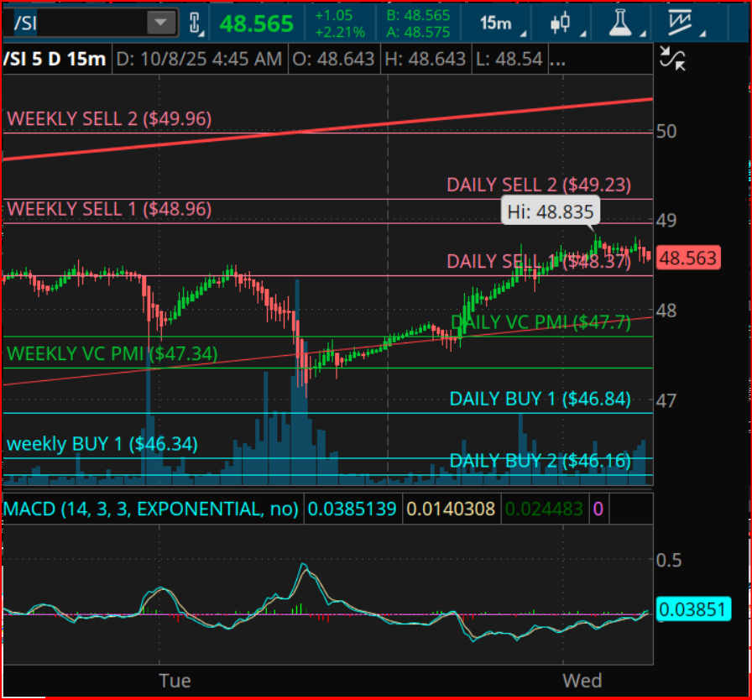752x700 pixels.
Task: Click the ellipsis after the L: 48.54 value
Action: tap(556, 60)
